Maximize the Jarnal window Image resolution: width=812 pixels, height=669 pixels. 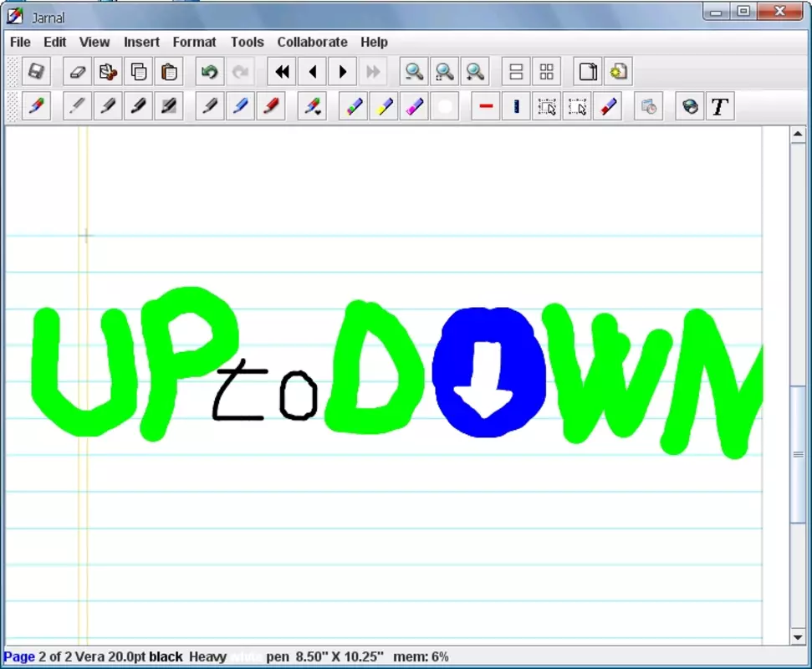(743, 12)
